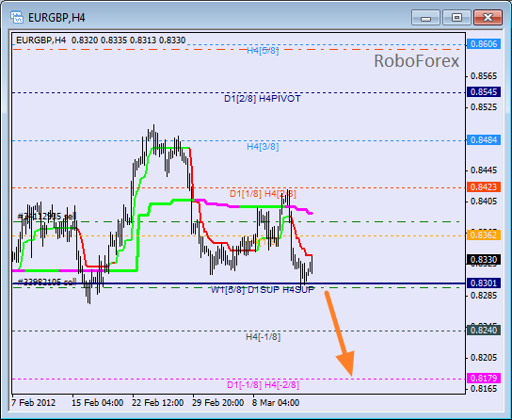Minimize the EURGBP,H4 chart window
Image resolution: width=512 pixels, height=420 pixels.
coord(425,17)
